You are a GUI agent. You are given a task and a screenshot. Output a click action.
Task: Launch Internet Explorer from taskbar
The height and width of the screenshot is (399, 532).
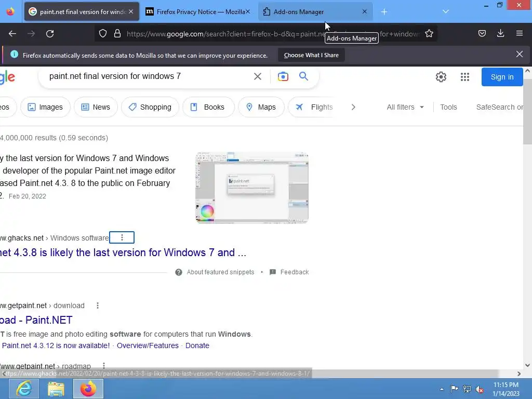[x=24, y=389]
